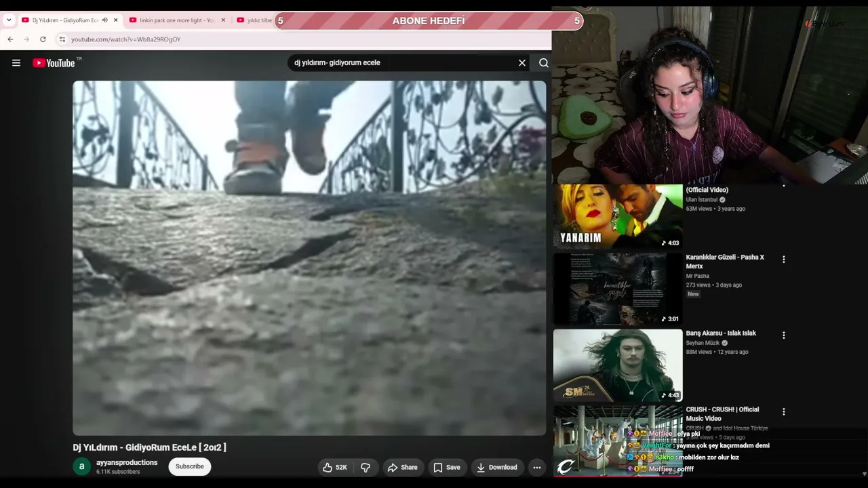Viewport: 868px width, 488px height.
Task: Click the '273 views • 3 days ago' text
Action: tap(714, 285)
